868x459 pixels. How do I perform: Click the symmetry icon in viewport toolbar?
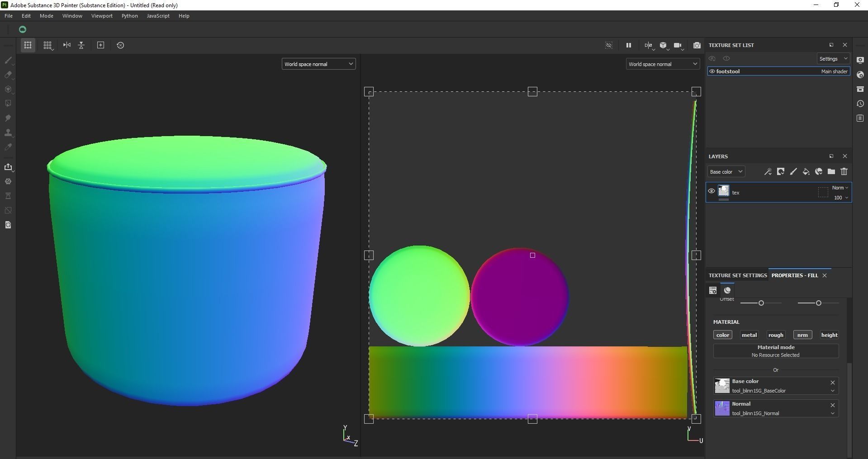(x=649, y=45)
